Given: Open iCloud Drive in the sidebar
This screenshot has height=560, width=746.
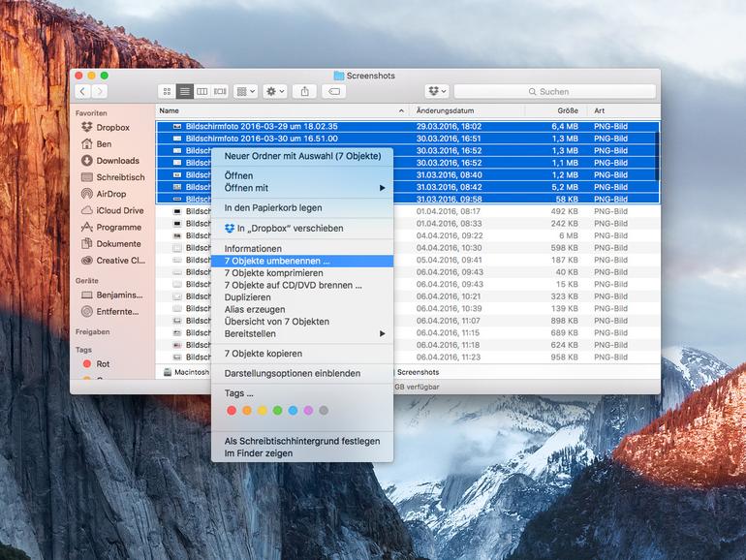Looking at the screenshot, I should tap(119, 210).
